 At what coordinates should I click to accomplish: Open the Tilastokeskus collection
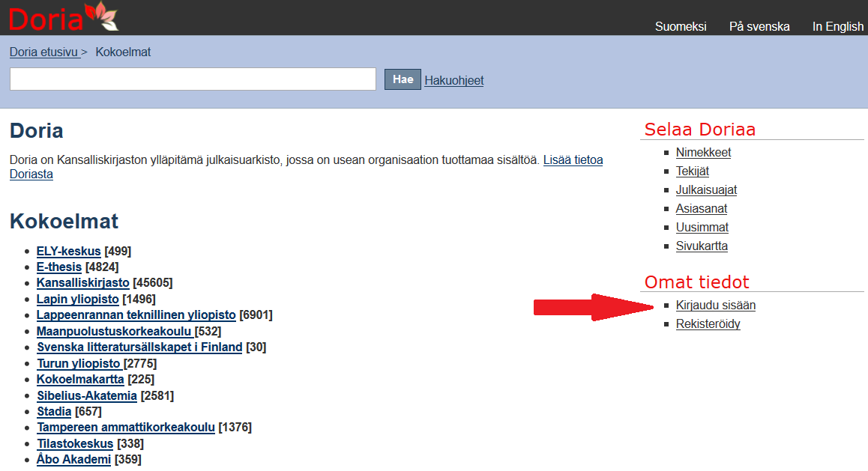tap(75, 443)
